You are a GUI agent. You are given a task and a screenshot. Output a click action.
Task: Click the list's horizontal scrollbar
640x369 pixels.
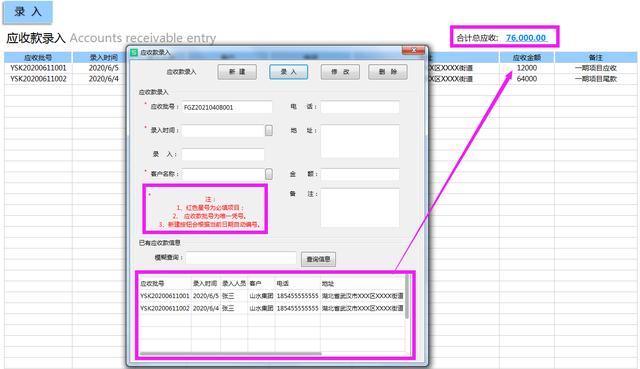click(x=231, y=353)
